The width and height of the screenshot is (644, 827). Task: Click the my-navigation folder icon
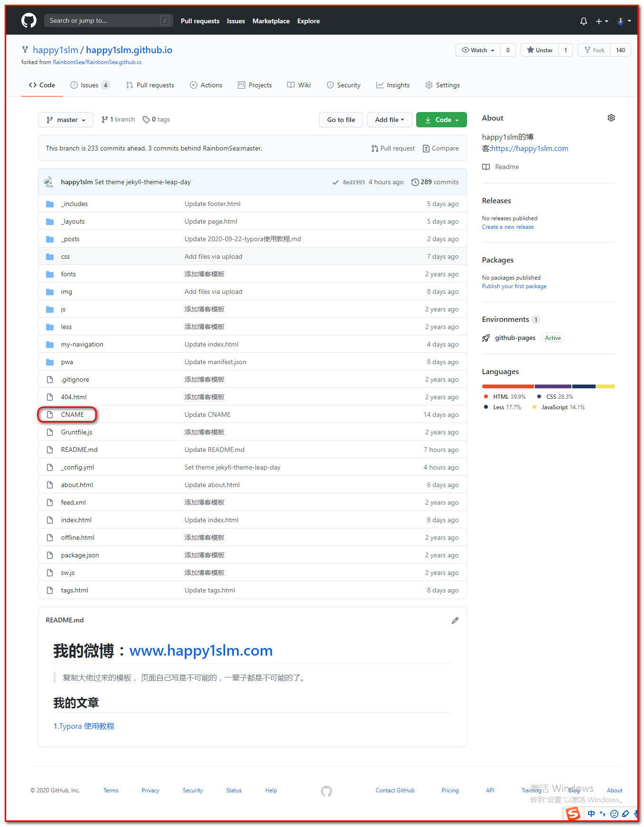pyautogui.click(x=50, y=344)
